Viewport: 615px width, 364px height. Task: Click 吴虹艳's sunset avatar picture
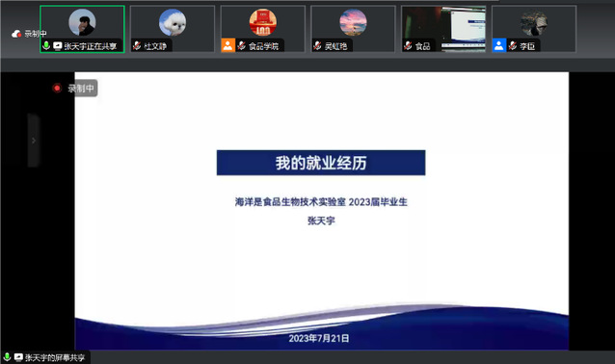pyautogui.click(x=353, y=22)
